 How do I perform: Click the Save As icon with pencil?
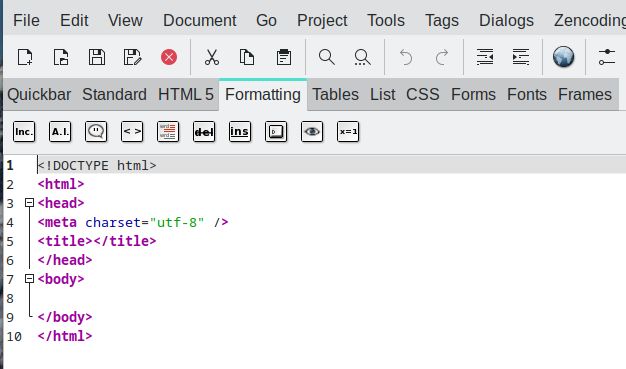click(133, 57)
